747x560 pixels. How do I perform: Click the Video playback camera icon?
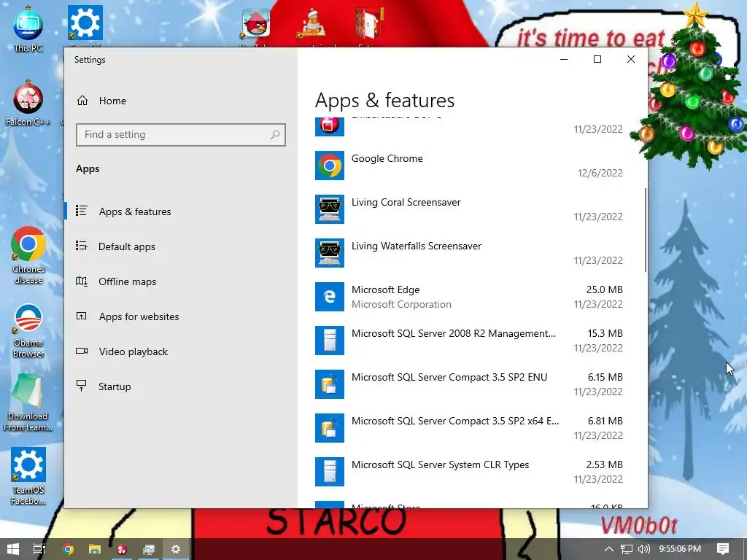click(x=82, y=351)
